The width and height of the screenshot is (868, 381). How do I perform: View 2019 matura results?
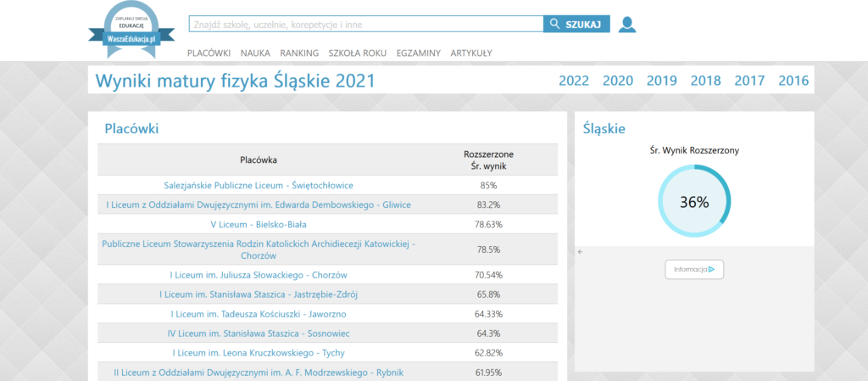pos(662,81)
